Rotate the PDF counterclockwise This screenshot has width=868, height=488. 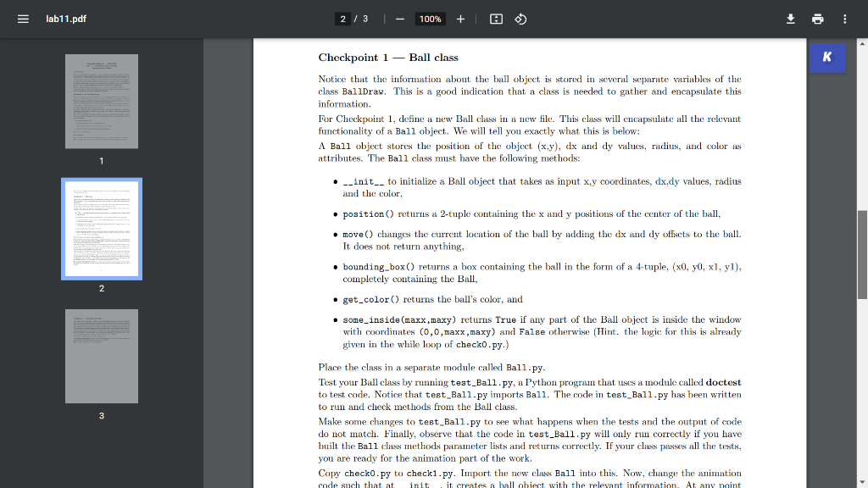tap(520, 18)
